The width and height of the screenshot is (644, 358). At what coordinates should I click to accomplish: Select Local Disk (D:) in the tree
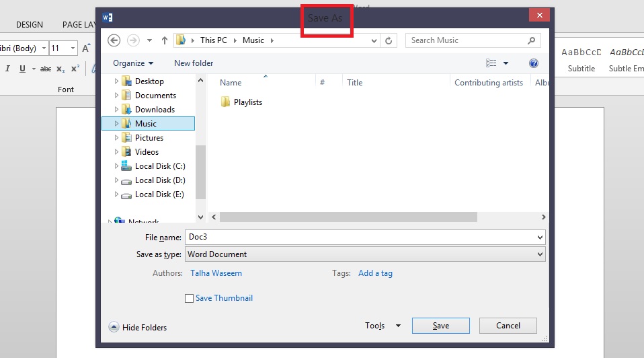point(160,180)
